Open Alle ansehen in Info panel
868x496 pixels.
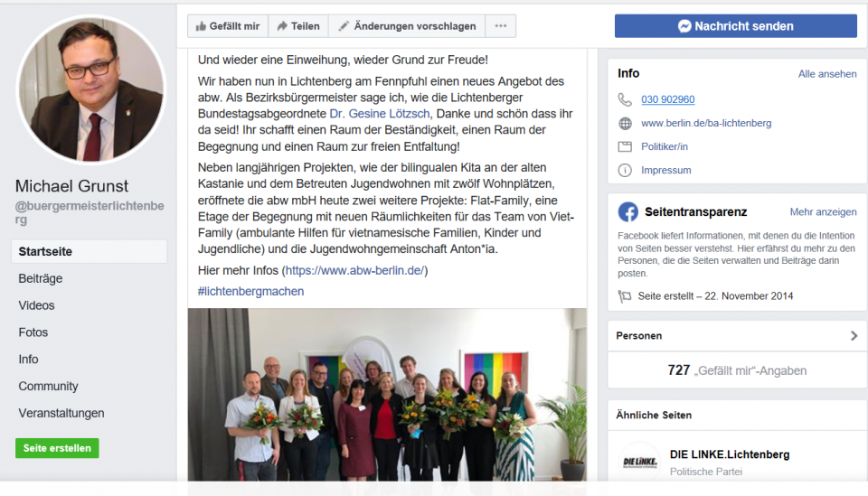[x=827, y=74]
